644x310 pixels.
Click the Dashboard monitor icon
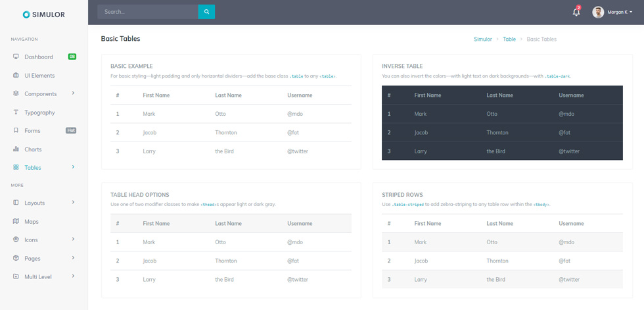point(16,57)
